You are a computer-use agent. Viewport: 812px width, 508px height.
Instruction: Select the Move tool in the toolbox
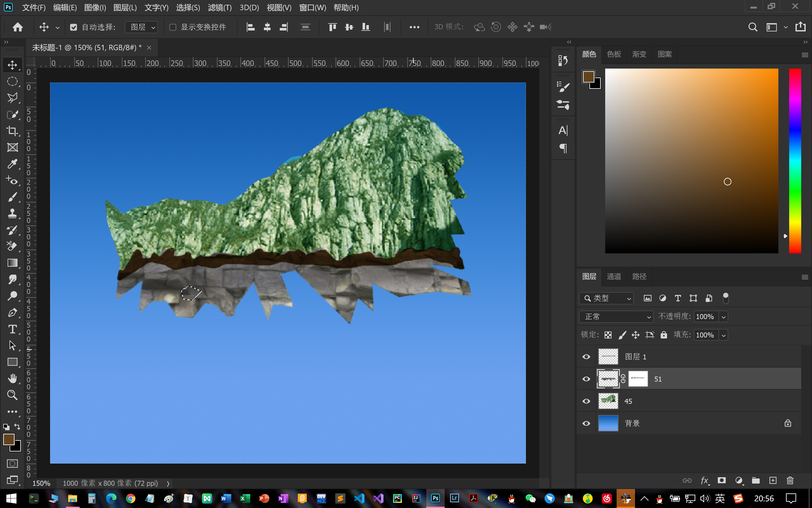[x=12, y=65]
